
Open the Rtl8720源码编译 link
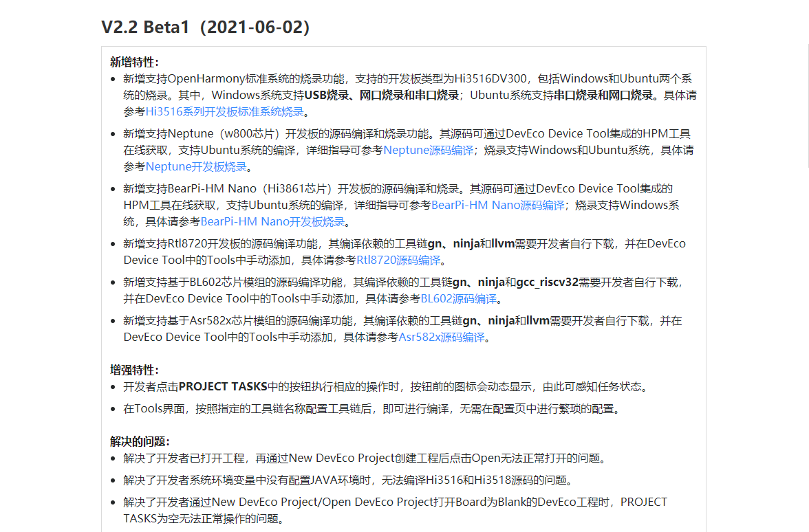point(398,261)
